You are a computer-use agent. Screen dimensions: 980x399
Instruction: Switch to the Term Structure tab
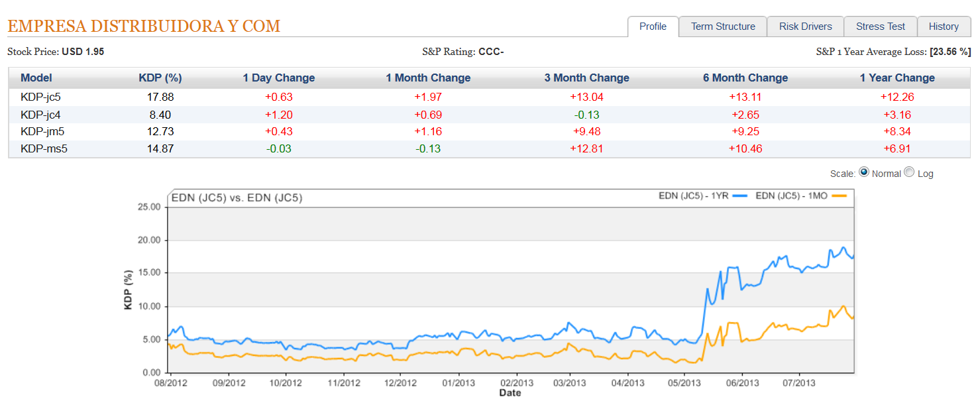click(x=723, y=27)
